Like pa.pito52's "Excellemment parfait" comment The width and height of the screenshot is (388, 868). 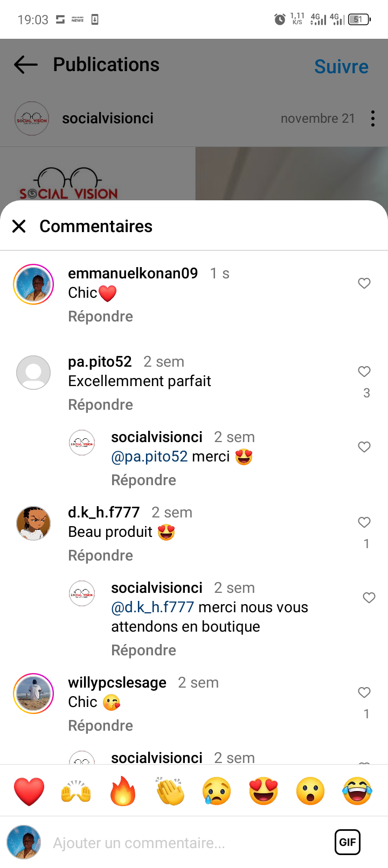[364, 372]
